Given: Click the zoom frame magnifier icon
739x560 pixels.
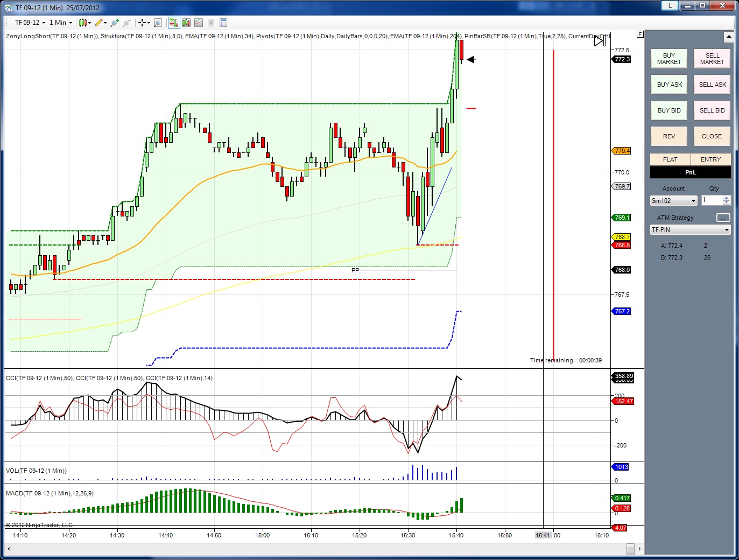Looking at the screenshot, I should tap(158, 23).
